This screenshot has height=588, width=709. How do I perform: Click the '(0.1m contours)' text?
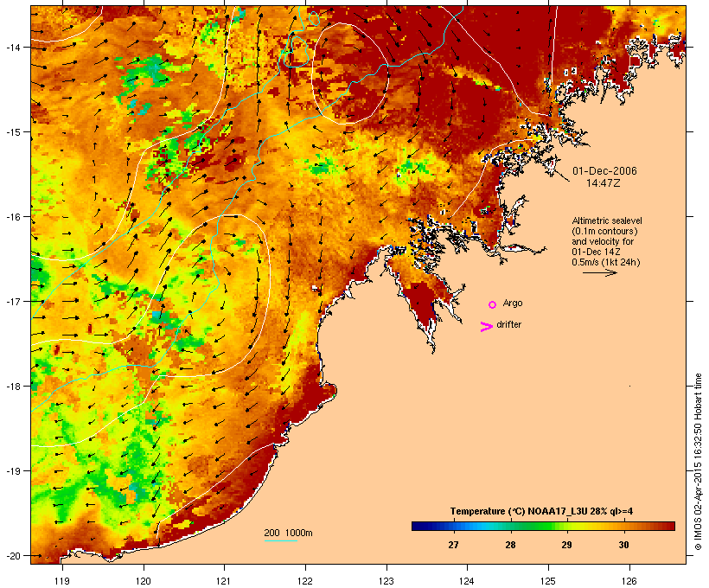(604, 231)
